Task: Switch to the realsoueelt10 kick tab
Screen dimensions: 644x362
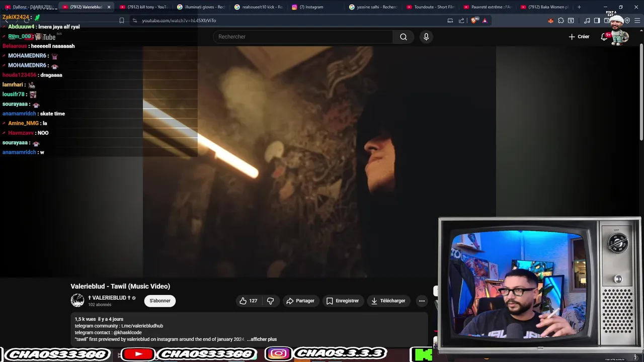Action: click(x=258, y=7)
